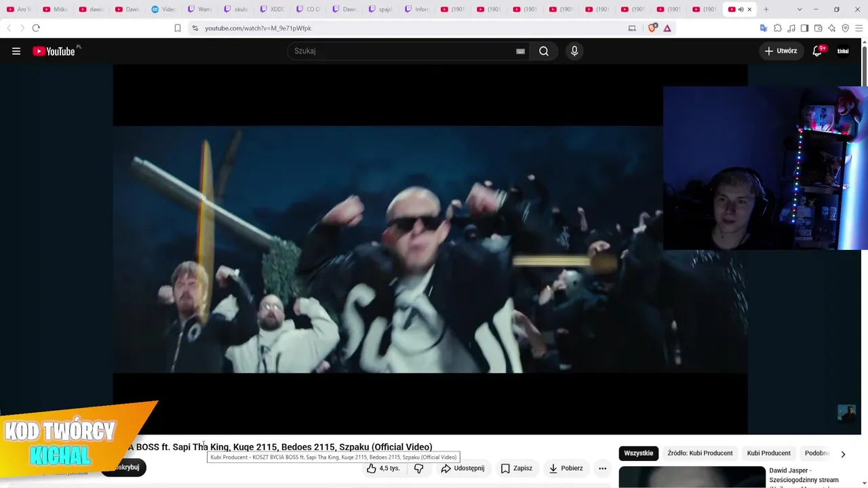868x488 pixels.
Task: Open YouTube notifications bell
Action: [817, 51]
